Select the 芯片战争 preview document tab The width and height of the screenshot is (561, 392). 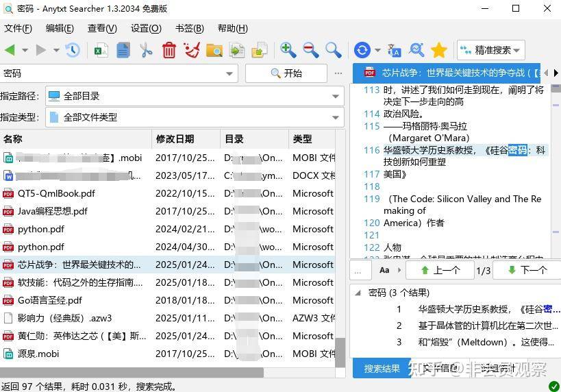[447, 73]
